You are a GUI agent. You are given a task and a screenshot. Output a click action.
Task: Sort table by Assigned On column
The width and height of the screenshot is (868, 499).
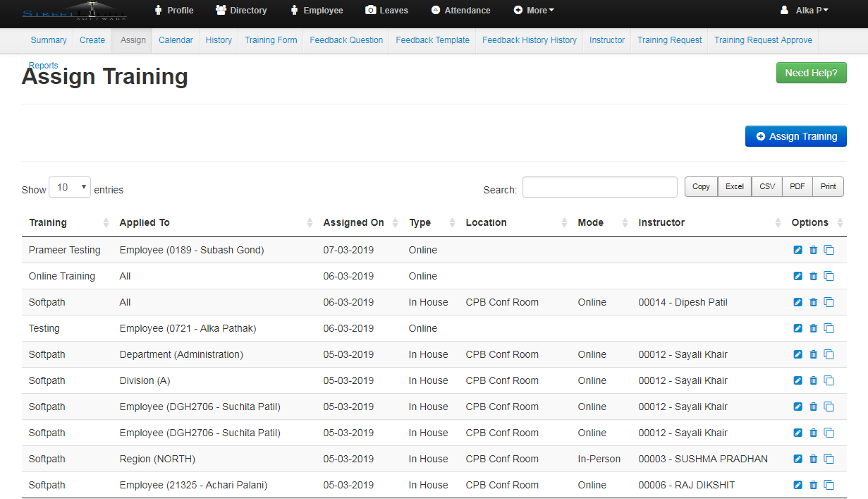[353, 222]
